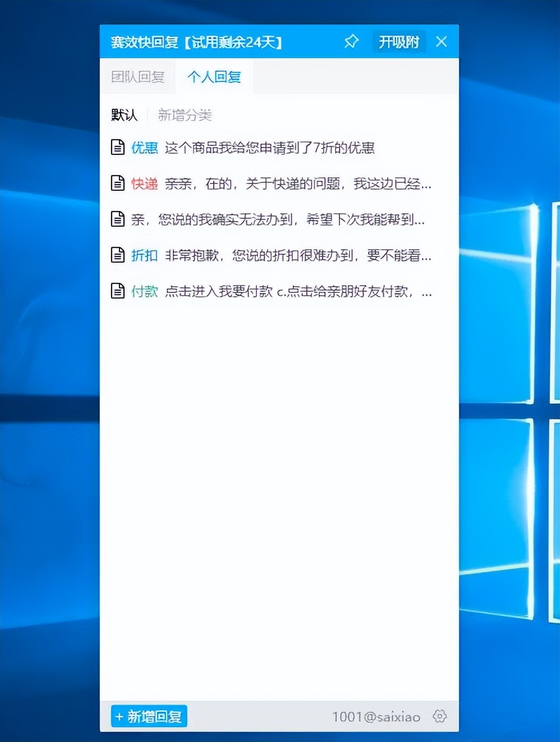
Task: Select the 默认 category
Action: point(123,115)
